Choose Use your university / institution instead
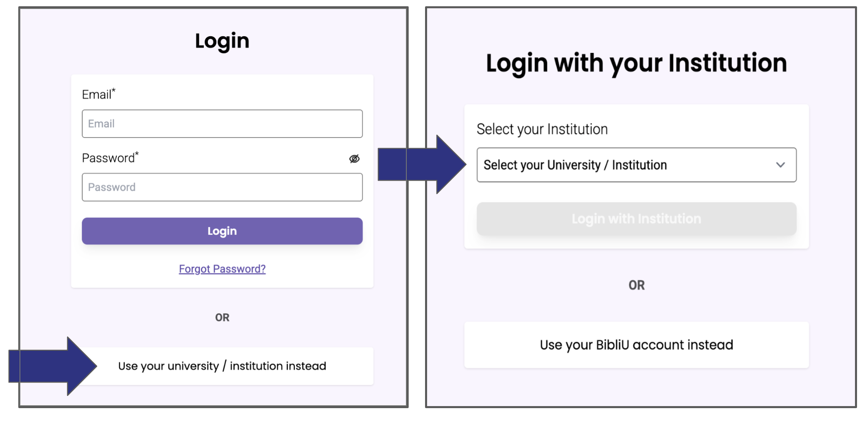The width and height of the screenshot is (868, 424). [x=222, y=366]
